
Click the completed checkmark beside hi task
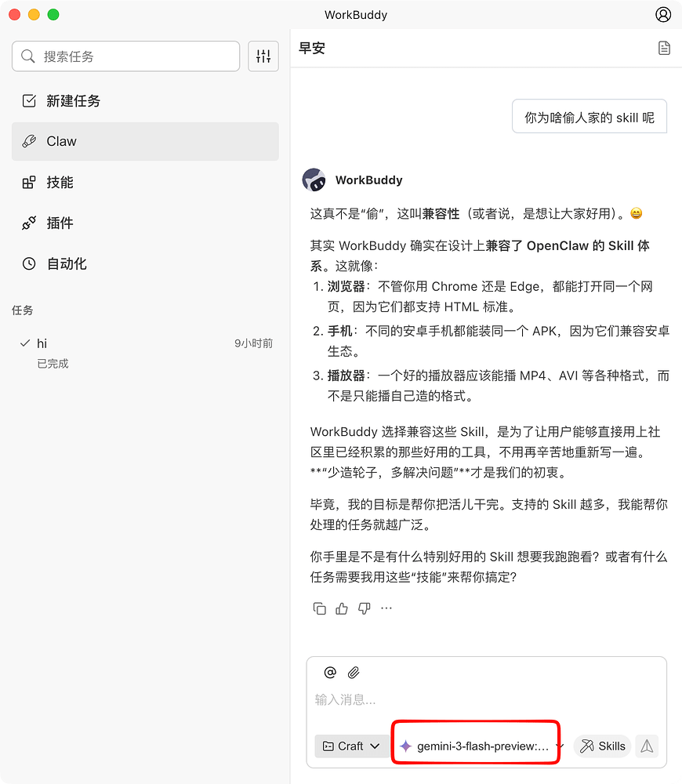point(25,343)
